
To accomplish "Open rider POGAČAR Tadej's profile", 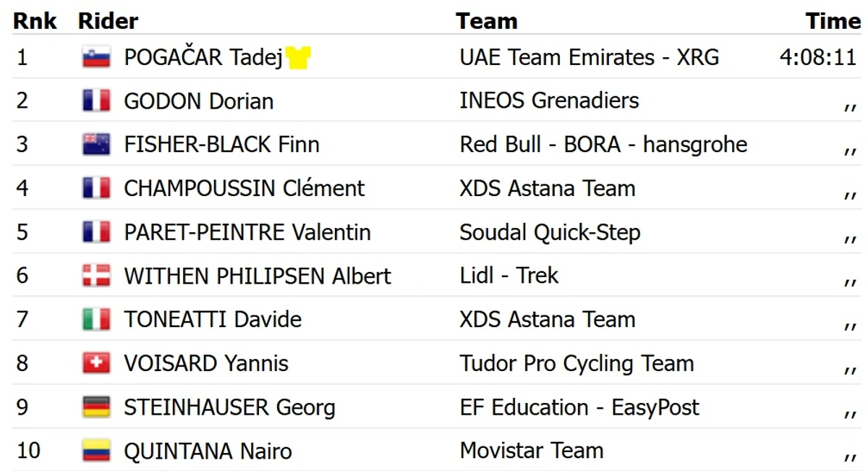I will tap(203, 57).
